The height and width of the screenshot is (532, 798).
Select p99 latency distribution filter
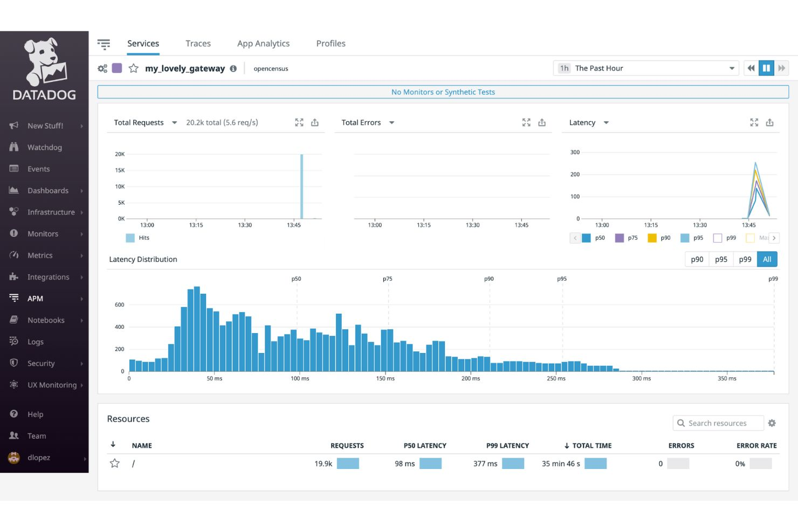click(745, 259)
